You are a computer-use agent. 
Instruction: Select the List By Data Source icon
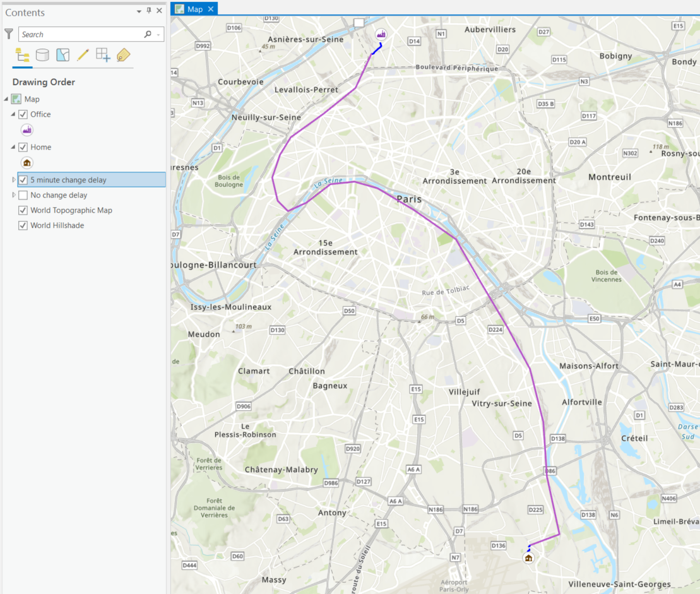click(42, 56)
